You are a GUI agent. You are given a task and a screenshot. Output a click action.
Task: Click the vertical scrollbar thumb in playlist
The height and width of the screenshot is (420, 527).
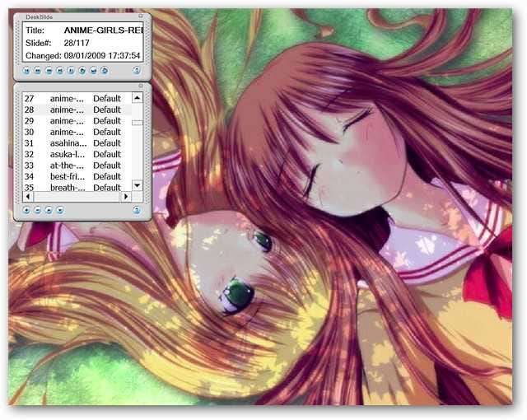(x=138, y=123)
